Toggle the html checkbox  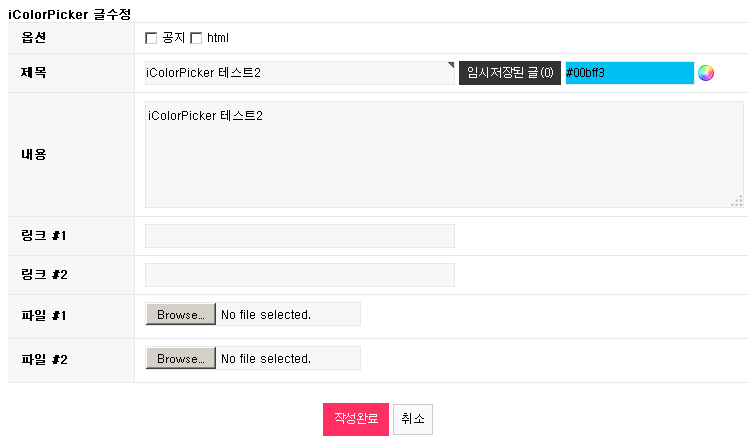[196, 38]
